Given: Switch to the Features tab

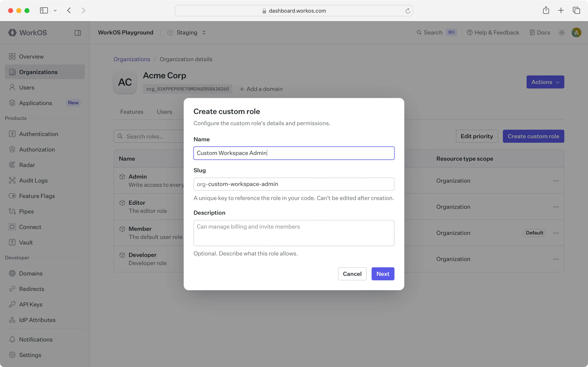Looking at the screenshot, I should click(x=132, y=112).
